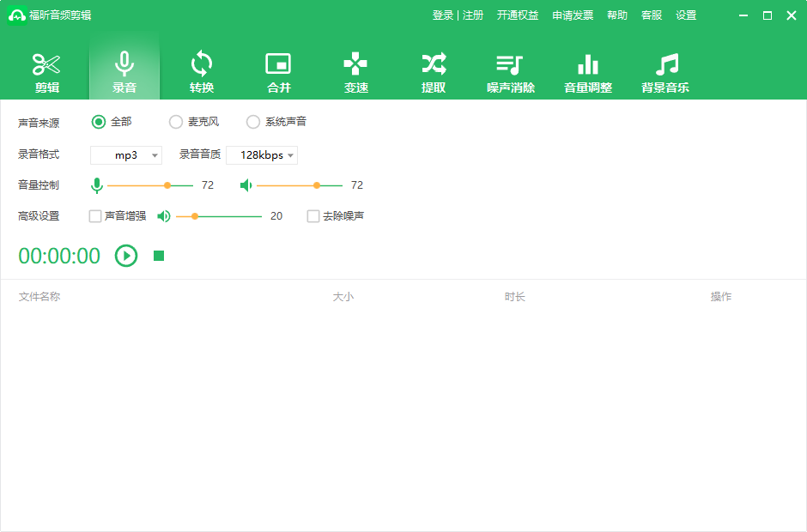Open the 背景音乐 background music tool
Image resolution: width=807 pixels, height=532 pixels.
coord(664,70)
